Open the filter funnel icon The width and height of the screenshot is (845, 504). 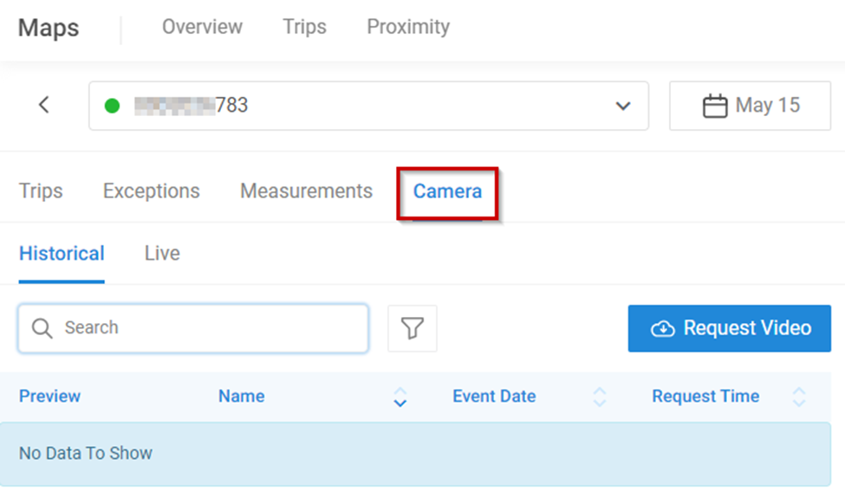[413, 328]
